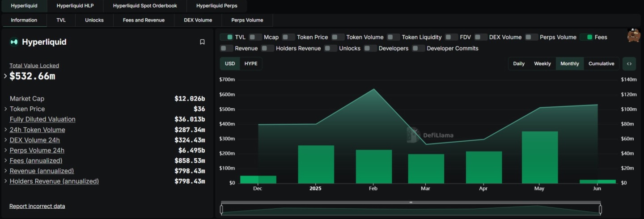Grab the right handle of range selector
Image resolution: width=644 pixels, height=219 pixels.
click(x=600, y=209)
